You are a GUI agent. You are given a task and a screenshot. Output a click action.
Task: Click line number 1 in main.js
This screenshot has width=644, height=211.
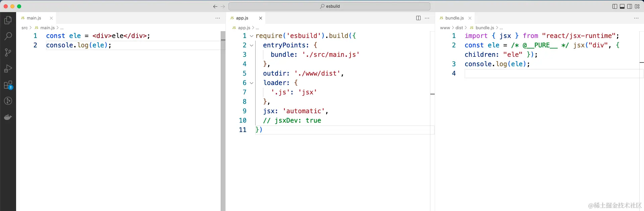click(x=35, y=36)
